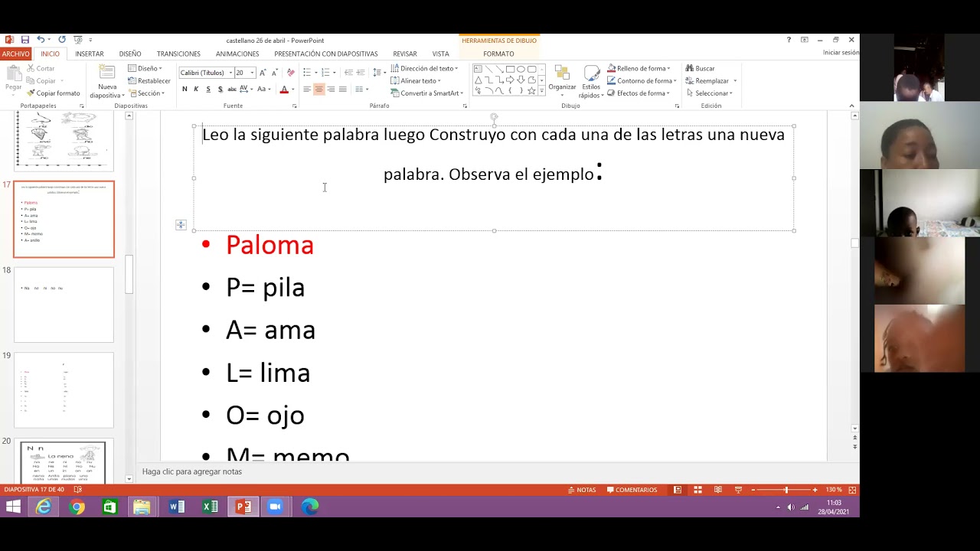Image resolution: width=980 pixels, height=551 pixels.
Task: Toggle italic (K) formatting
Action: coord(196,90)
